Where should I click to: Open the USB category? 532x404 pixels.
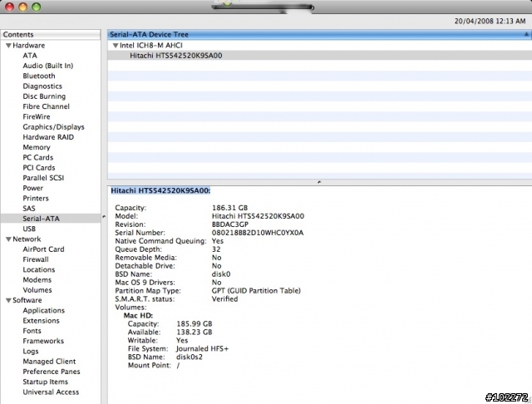(29, 229)
